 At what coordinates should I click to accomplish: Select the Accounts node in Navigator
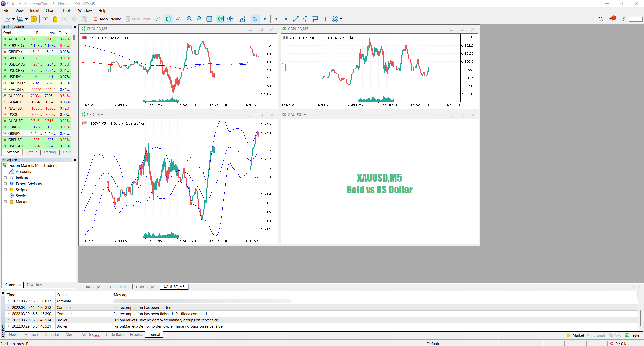pyautogui.click(x=23, y=171)
